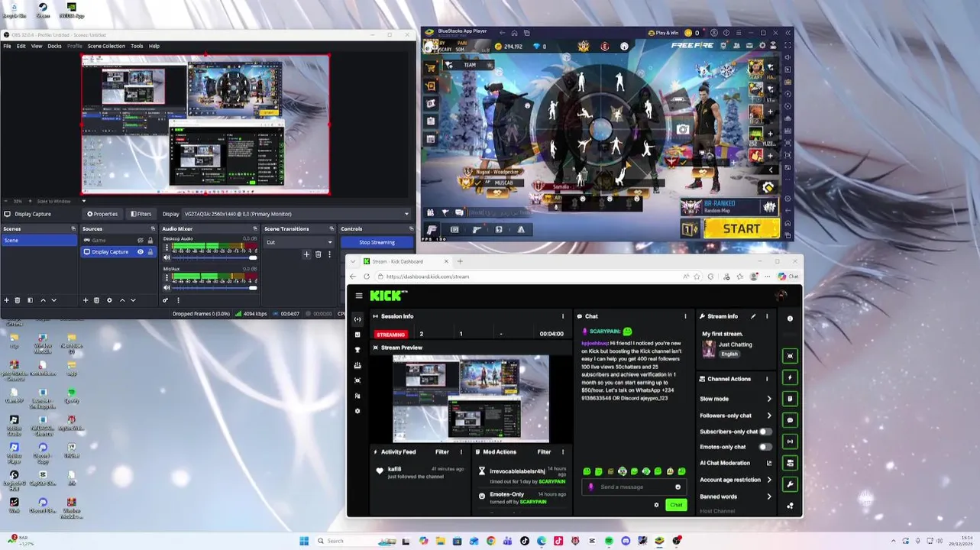This screenshot has width=980, height=550.
Task: Open BlueStacks home icon in title bar
Action: 515,33
